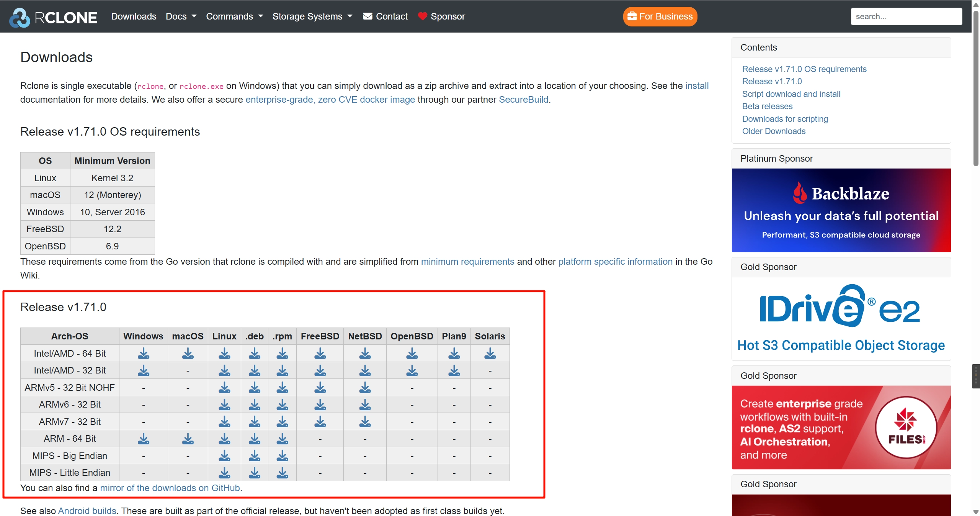
Task: Download Intel/AMD 32 Bit OpenBSD build
Action: pos(412,370)
